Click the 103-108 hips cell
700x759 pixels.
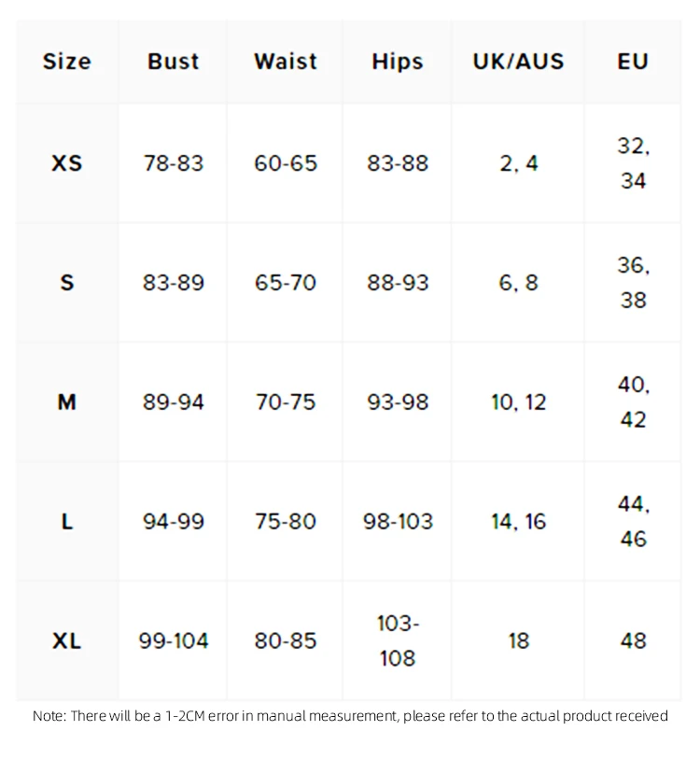click(398, 640)
